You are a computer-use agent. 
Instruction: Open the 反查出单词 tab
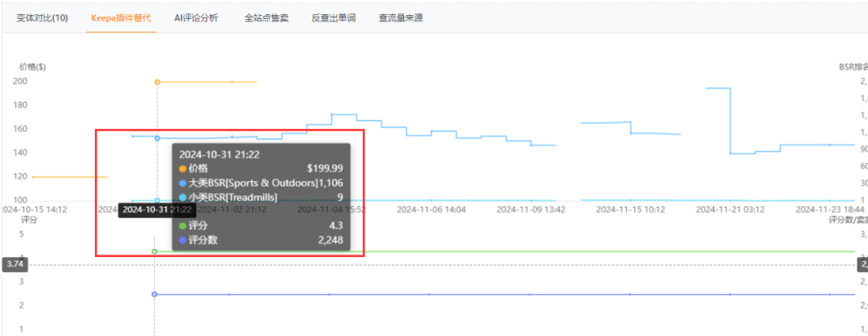coord(333,18)
